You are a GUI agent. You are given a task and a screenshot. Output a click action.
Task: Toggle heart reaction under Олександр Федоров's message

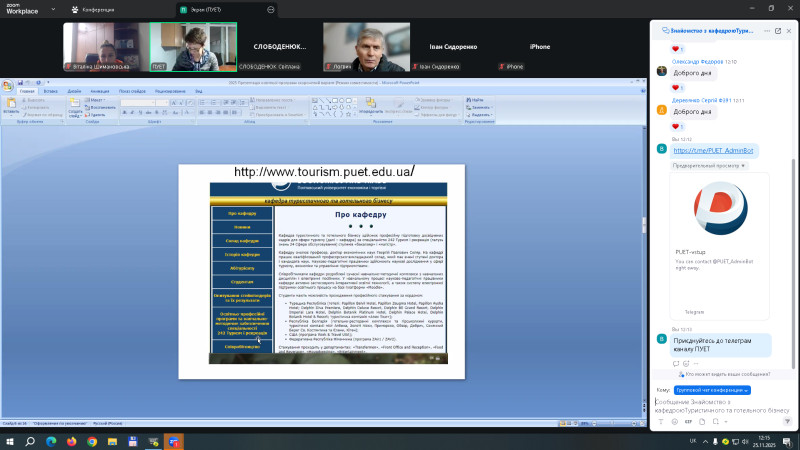coord(676,87)
